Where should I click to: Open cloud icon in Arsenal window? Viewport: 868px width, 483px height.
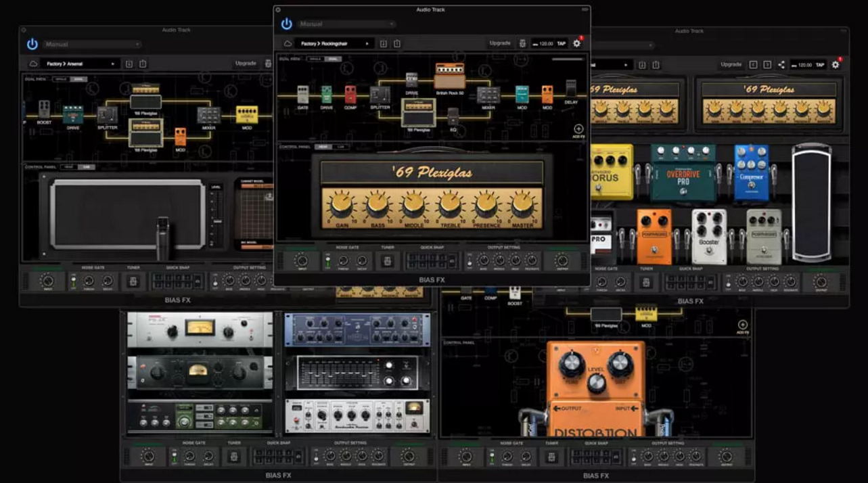[x=33, y=64]
